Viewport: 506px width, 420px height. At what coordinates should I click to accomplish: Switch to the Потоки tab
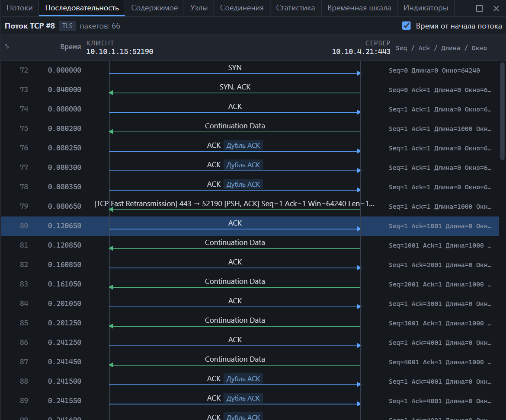(19, 8)
